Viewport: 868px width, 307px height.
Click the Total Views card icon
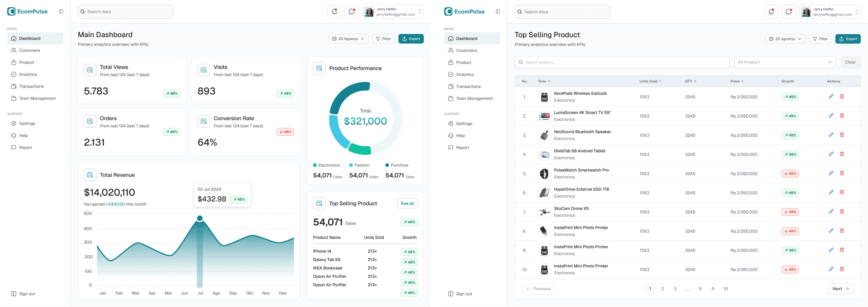(90, 70)
